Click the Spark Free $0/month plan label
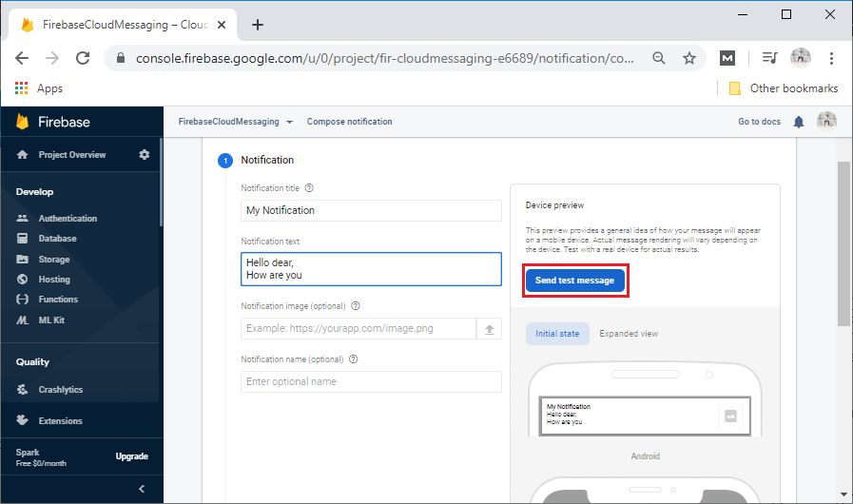The image size is (853, 504). (41, 457)
